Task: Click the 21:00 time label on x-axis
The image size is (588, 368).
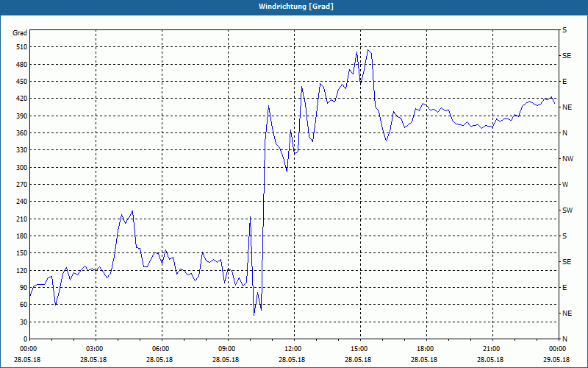Action: tap(492, 349)
